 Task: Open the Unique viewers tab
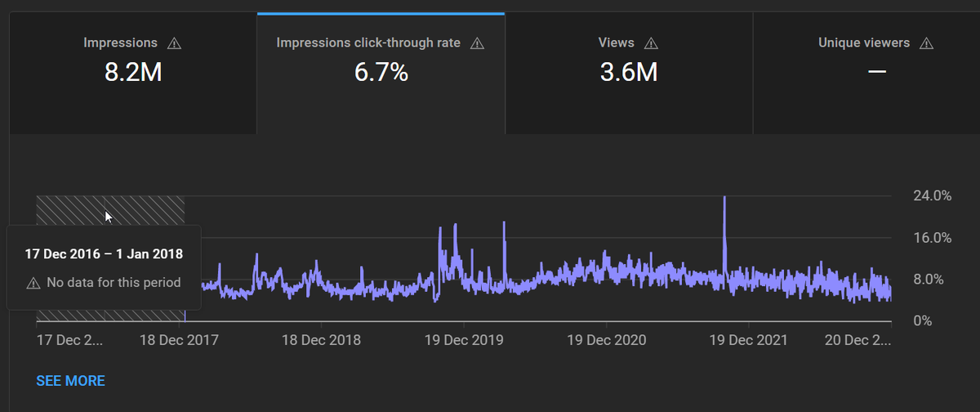pos(866,73)
